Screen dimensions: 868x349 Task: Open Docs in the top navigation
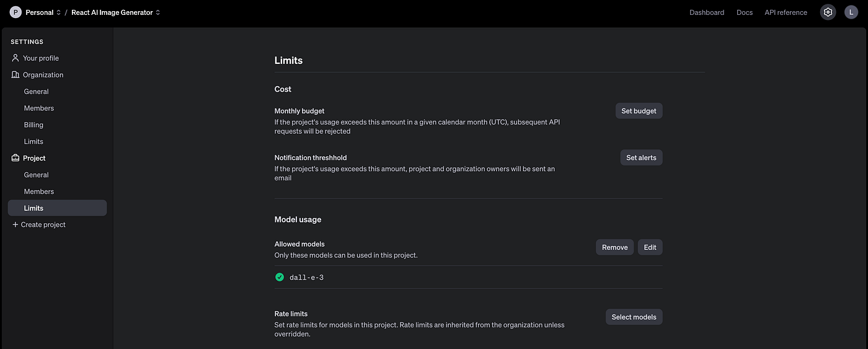(745, 12)
